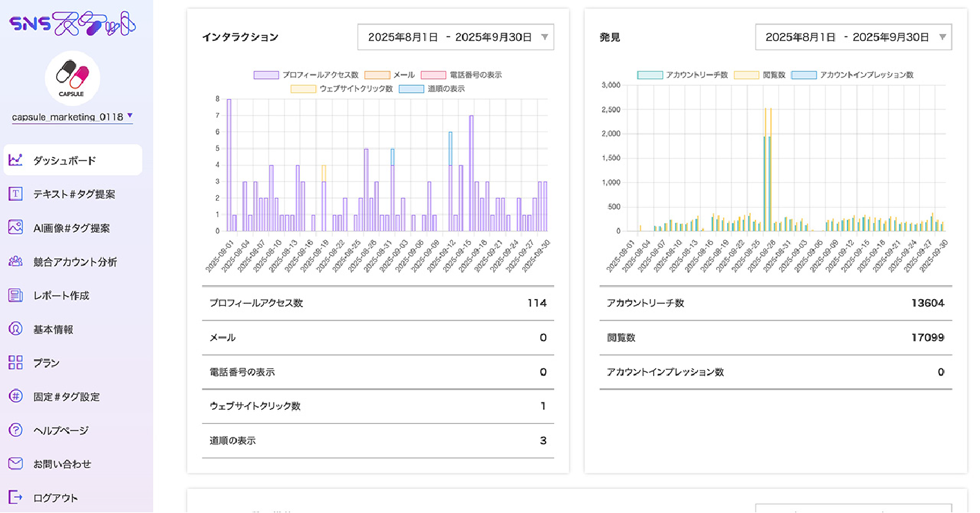
Task: Click the 道順の表示 legend color swatch
Action: [411, 89]
